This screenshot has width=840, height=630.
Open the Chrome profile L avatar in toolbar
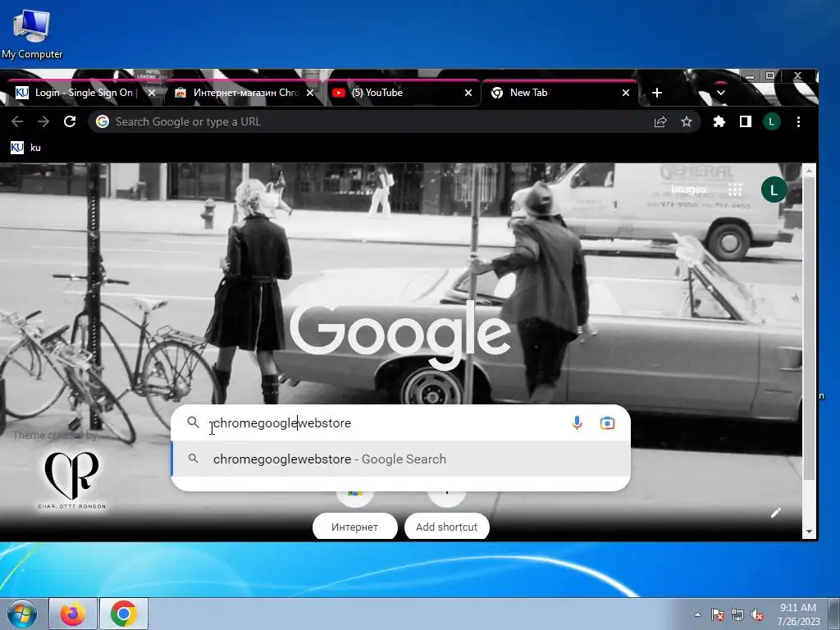[x=771, y=121]
